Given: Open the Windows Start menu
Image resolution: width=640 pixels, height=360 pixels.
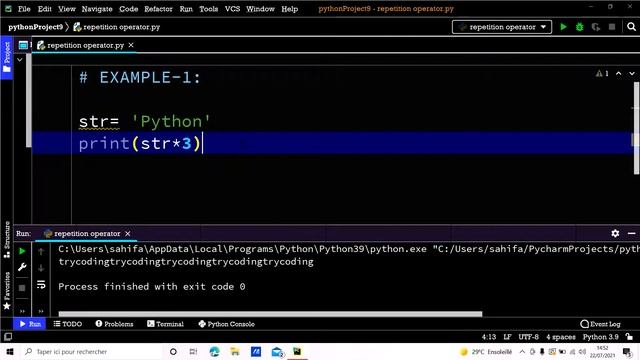Looking at the screenshot, I should [10, 351].
